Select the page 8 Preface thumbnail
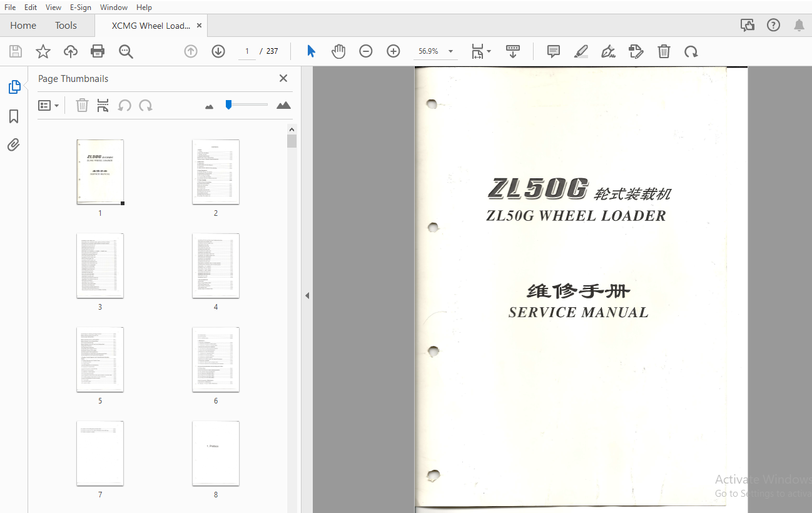Screen dimensions: 812x513 pos(216,454)
